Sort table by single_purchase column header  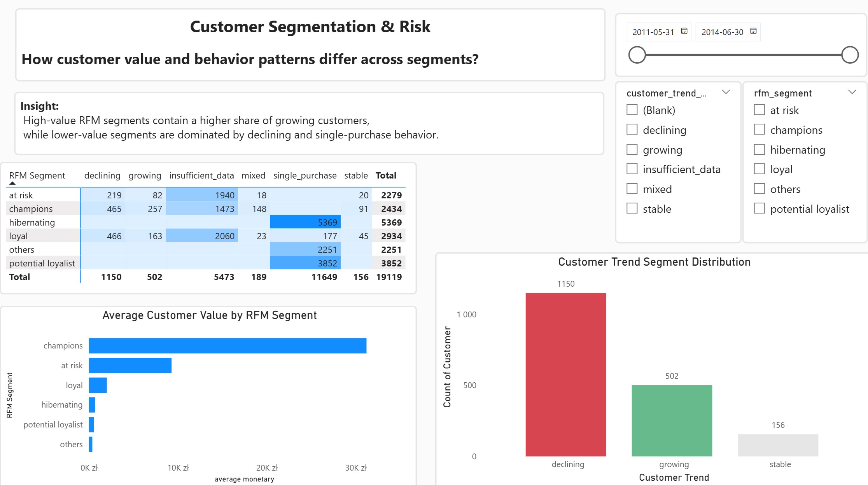click(x=305, y=175)
